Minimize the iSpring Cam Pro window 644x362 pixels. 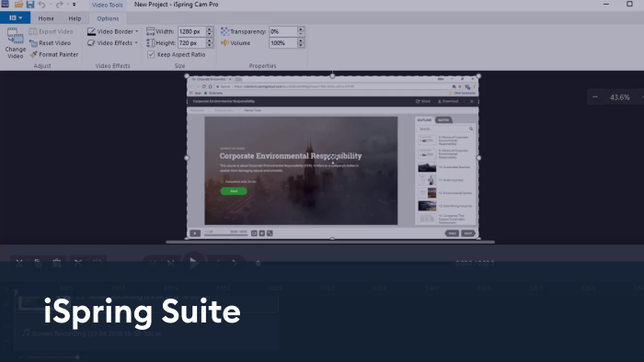pyautogui.click(x=606, y=4)
